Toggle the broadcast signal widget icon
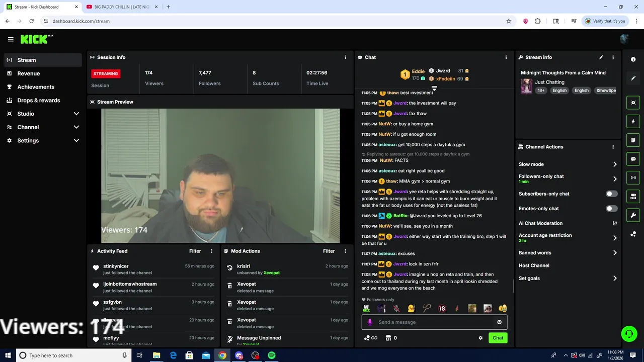This screenshot has height=362, width=644. [633, 177]
